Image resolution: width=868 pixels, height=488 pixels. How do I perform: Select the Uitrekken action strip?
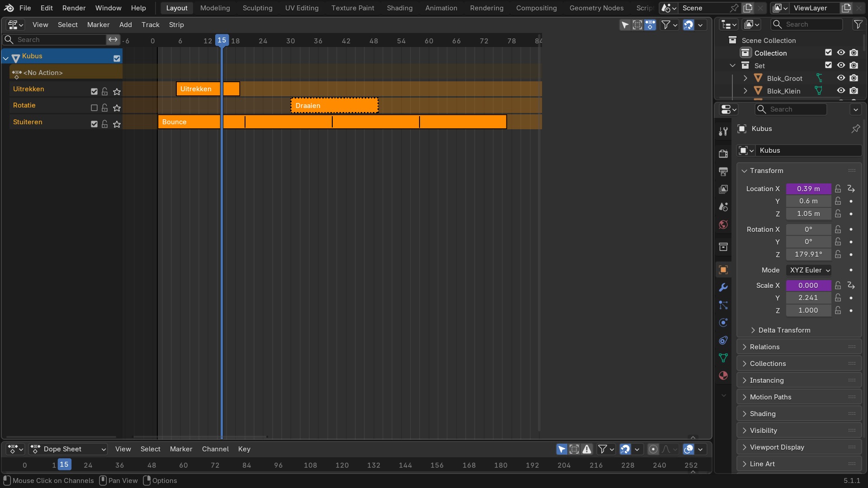click(x=208, y=89)
